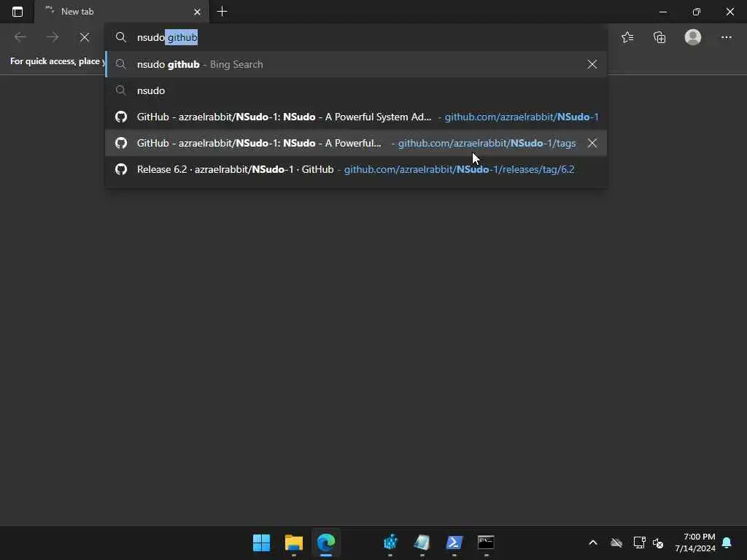The image size is (747, 560).
Task: Go back with the back arrow
Action: (x=20, y=37)
